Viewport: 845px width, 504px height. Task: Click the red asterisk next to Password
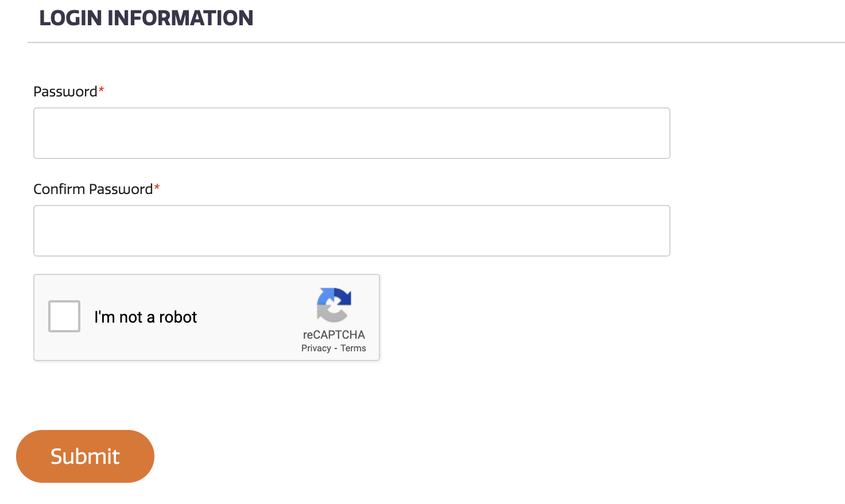coord(102,90)
